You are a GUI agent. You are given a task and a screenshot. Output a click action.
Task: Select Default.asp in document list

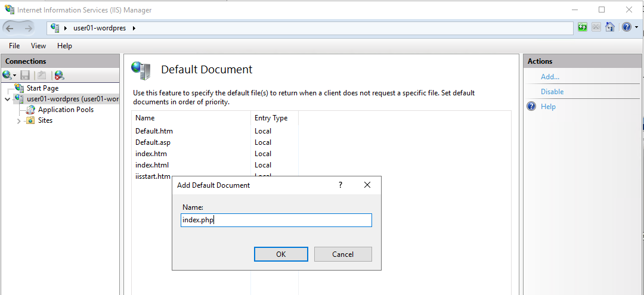click(x=153, y=142)
